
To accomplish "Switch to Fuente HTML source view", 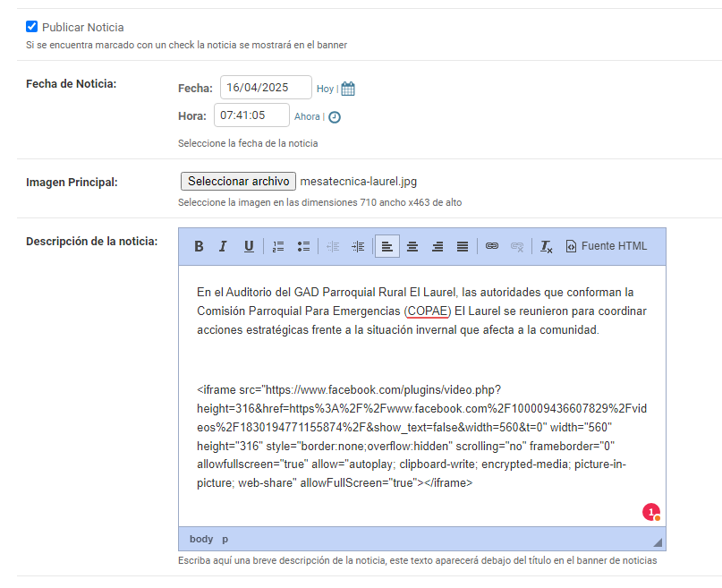I will 606,246.
